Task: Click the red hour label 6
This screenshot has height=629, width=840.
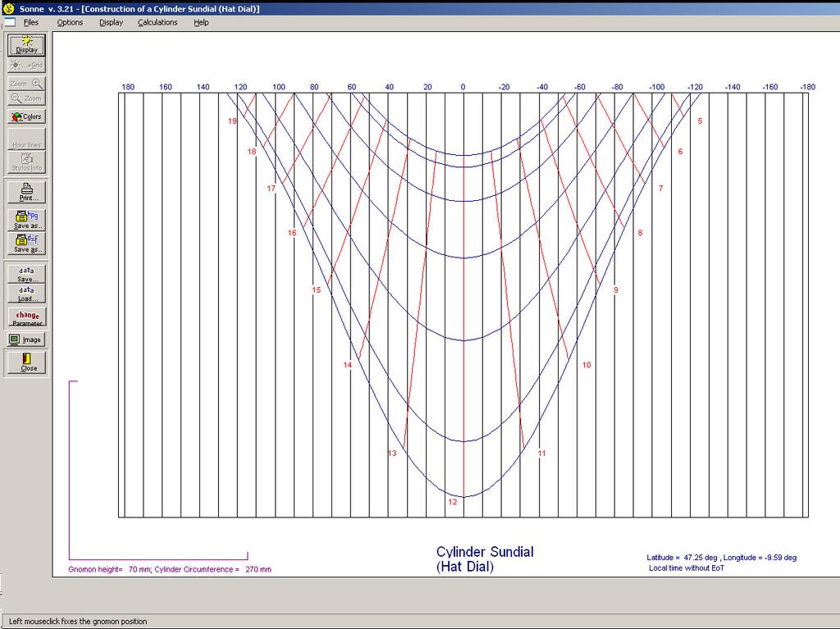Action: coord(680,152)
